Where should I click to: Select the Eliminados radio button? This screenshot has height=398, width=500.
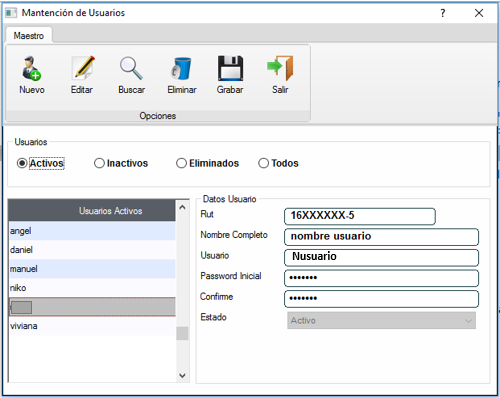coord(181,163)
